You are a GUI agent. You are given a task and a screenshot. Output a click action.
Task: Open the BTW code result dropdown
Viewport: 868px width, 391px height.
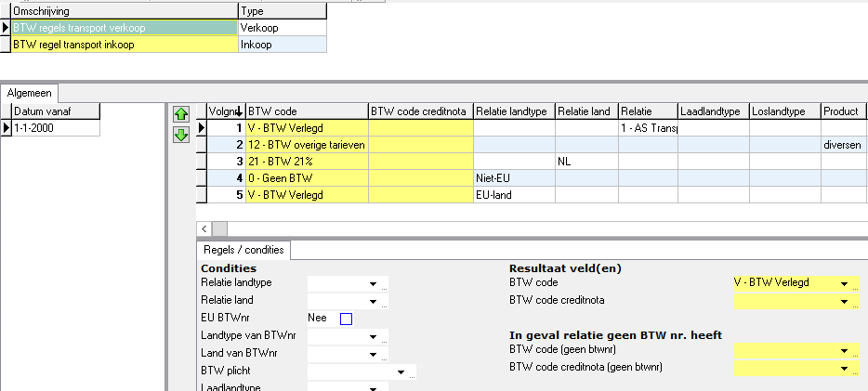[844, 283]
